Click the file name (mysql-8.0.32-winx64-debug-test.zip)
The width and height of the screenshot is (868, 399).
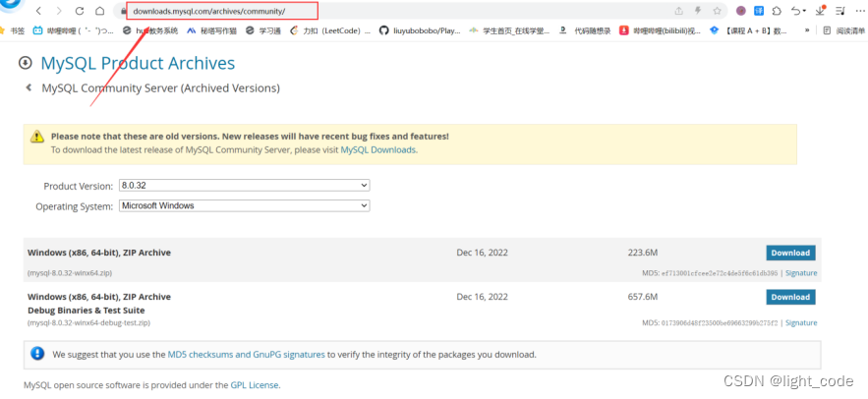88,322
